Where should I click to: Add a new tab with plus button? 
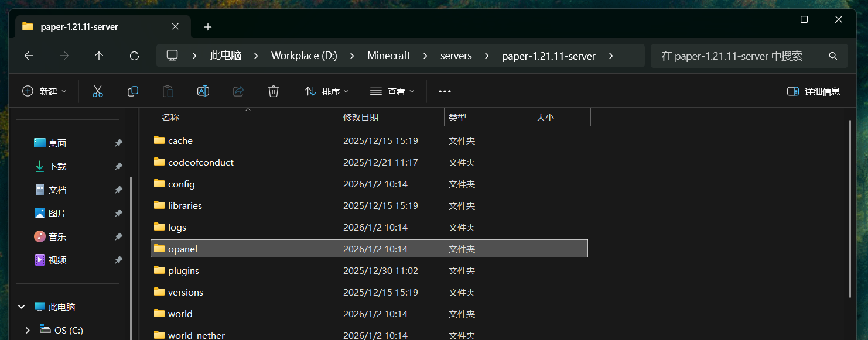click(208, 27)
